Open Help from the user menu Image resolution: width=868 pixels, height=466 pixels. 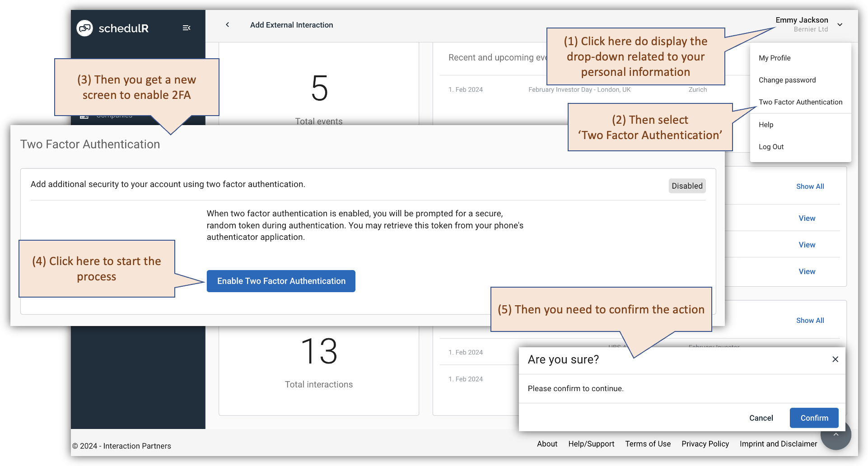click(x=766, y=125)
